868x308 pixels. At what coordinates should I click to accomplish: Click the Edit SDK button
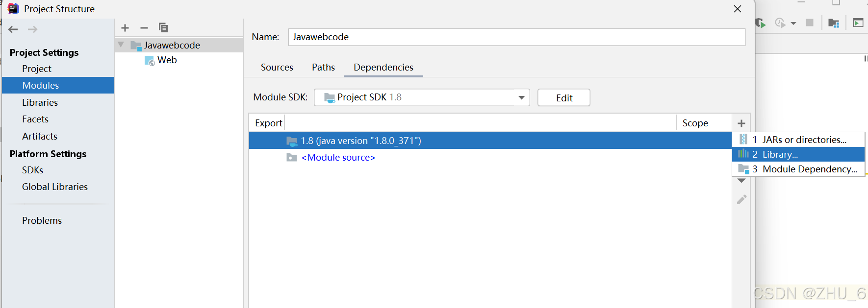pos(564,97)
